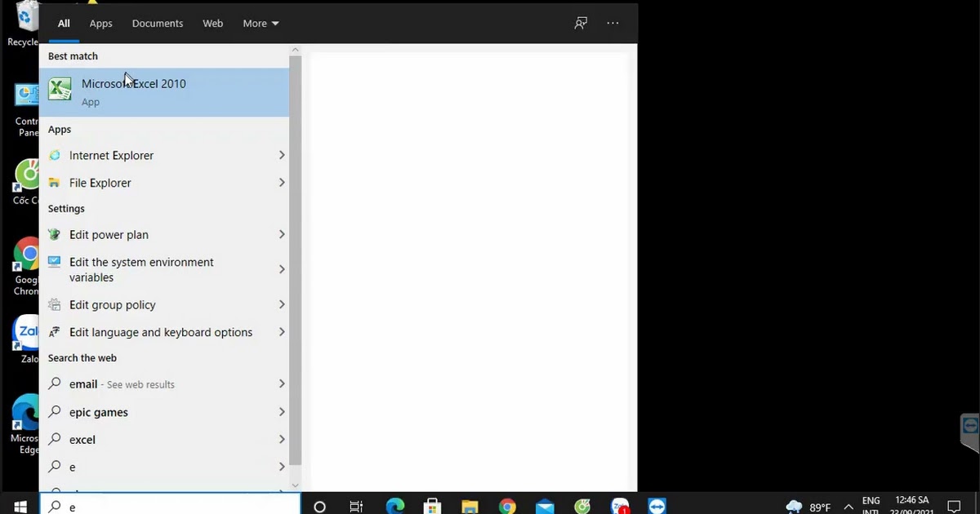
Task: Open Zalo from taskbar
Action: 620,507
